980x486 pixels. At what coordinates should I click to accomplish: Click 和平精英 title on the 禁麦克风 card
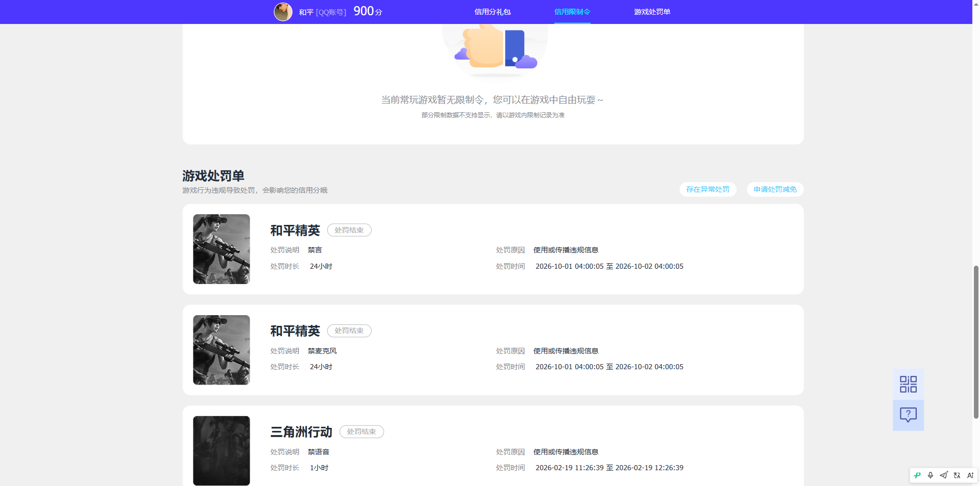295,331
